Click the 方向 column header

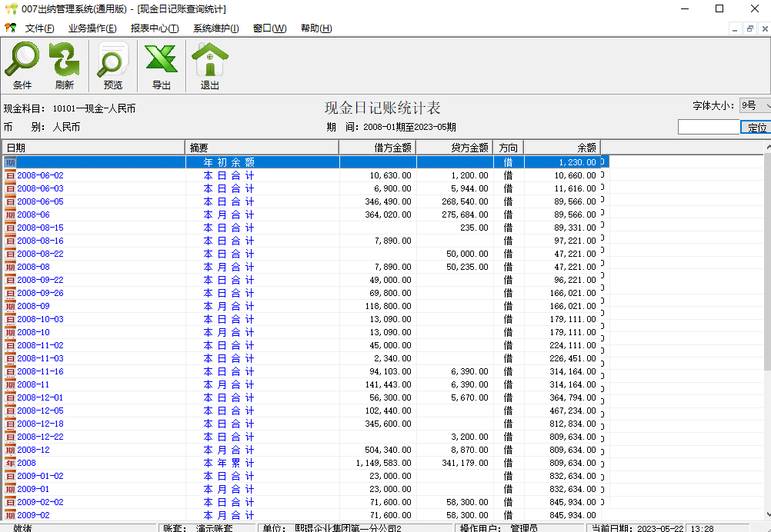click(x=509, y=148)
